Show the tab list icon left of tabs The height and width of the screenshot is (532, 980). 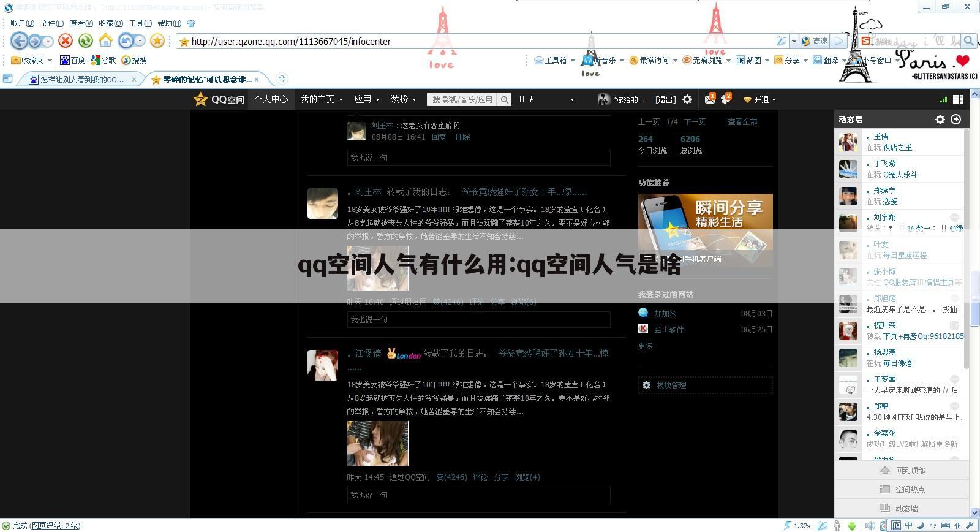[8, 78]
